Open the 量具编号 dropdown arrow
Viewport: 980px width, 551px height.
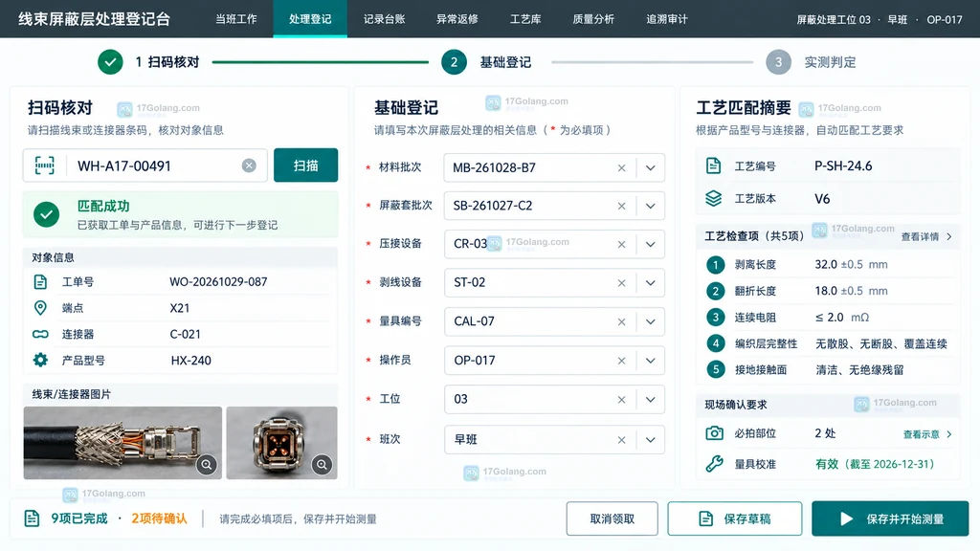[x=651, y=321]
